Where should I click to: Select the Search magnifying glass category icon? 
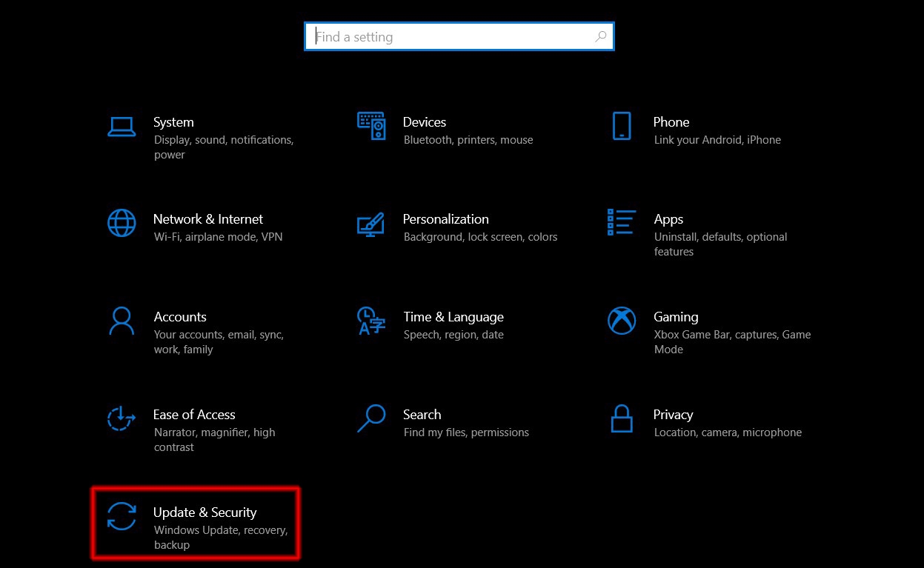(x=371, y=418)
